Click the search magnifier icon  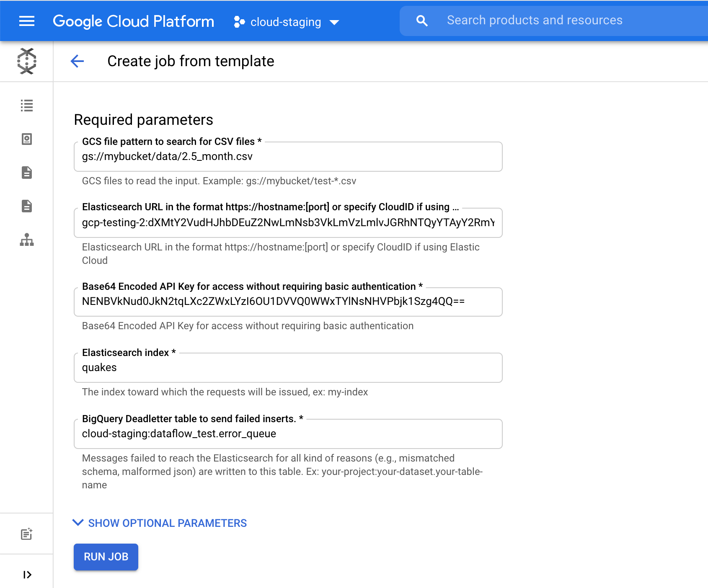(422, 21)
